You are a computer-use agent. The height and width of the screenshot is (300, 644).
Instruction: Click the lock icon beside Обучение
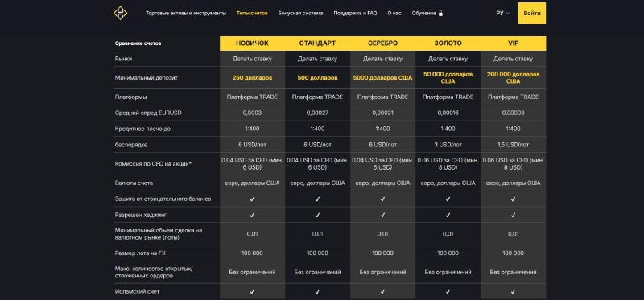point(440,13)
